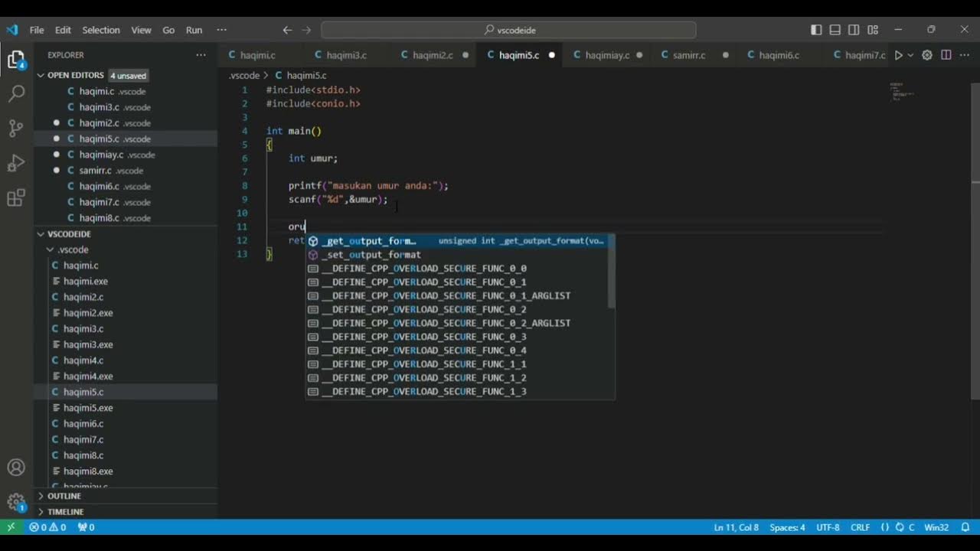This screenshot has height=551, width=980.
Task: Open Customize Layout icon
Action: coord(873,30)
